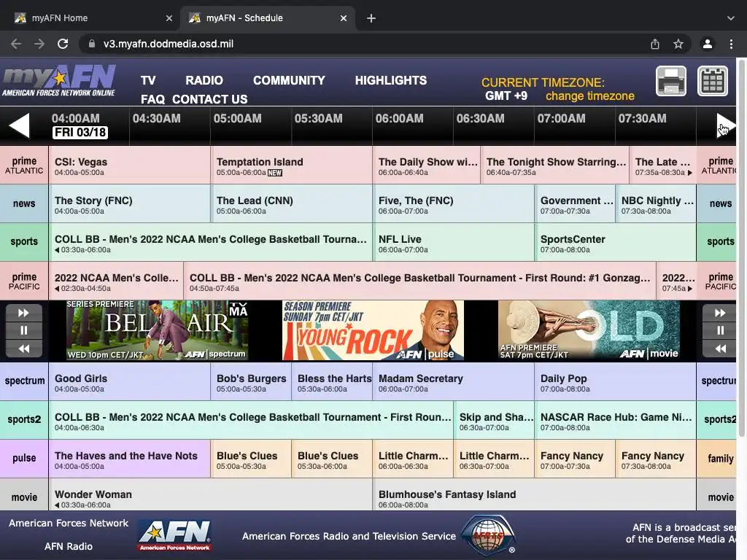747x560 pixels.
Task: Click change timezone link
Action: [589, 96]
